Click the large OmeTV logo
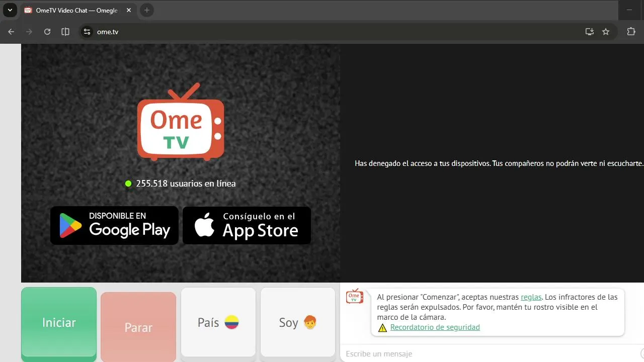This screenshot has height=362, width=644. coord(181,122)
